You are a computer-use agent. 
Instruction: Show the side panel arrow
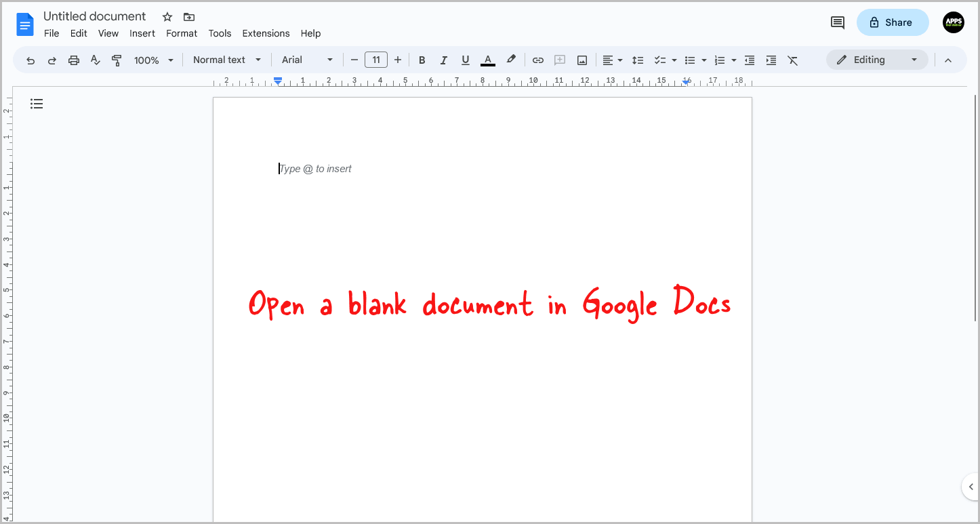971,487
